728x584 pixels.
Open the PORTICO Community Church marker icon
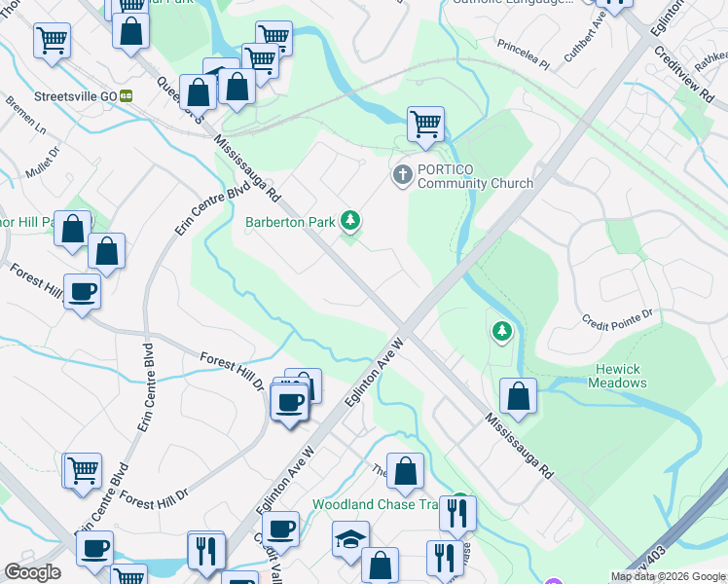(x=403, y=176)
